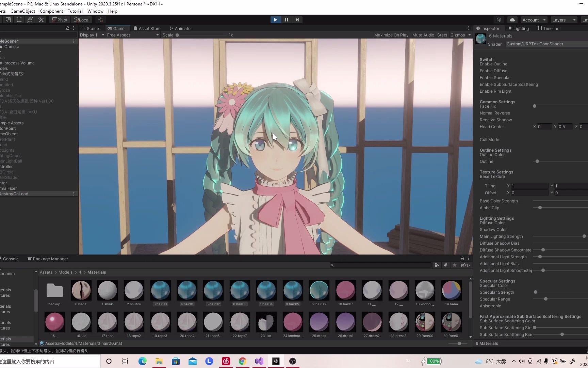Image resolution: width=588 pixels, height=368 pixels.
Task: Open File Explorer from the taskbar
Action: [159, 361]
